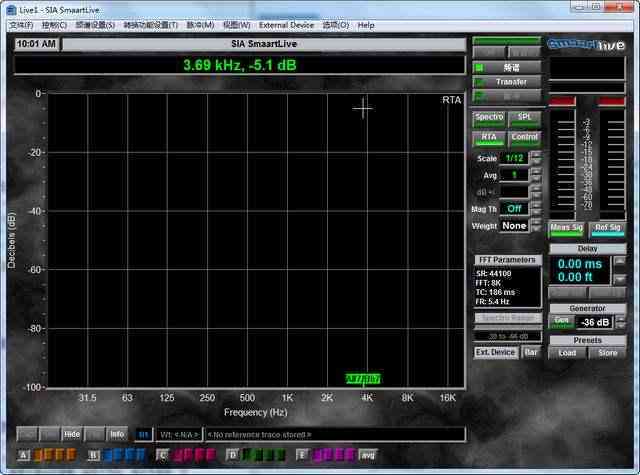Open the 文件(F) menu
Screen dimensions: 640x475
(21, 25)
